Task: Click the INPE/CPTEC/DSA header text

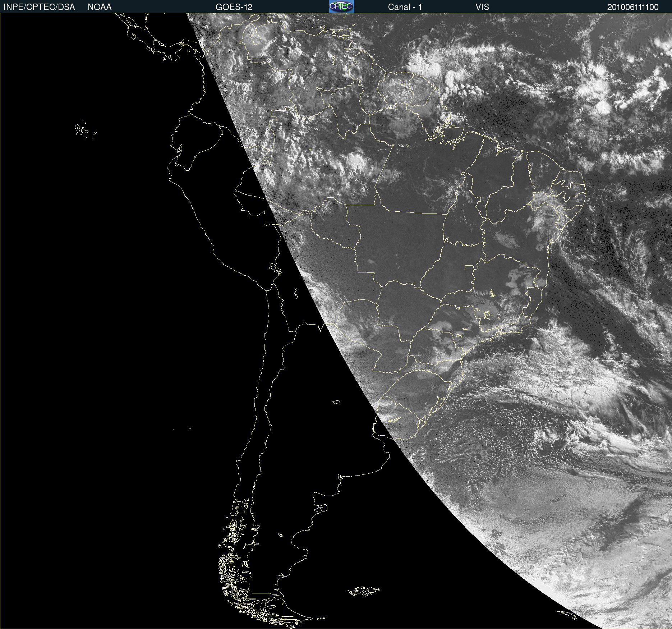Action: pos(39,7)
